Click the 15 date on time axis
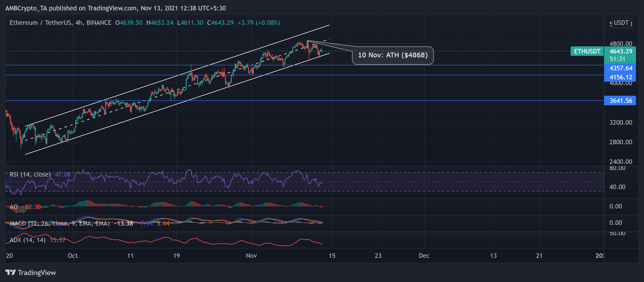 point(332,255)
